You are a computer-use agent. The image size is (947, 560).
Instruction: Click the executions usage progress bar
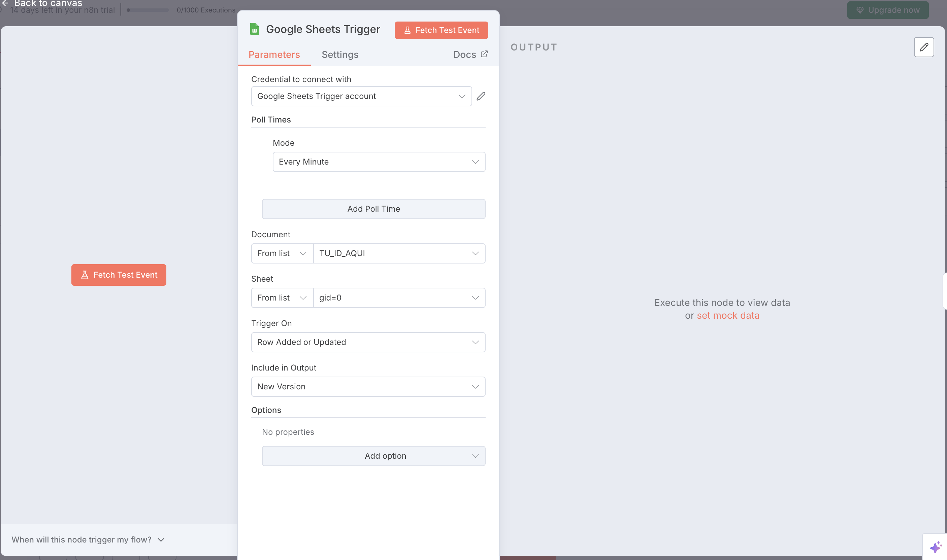click(148, 10)
